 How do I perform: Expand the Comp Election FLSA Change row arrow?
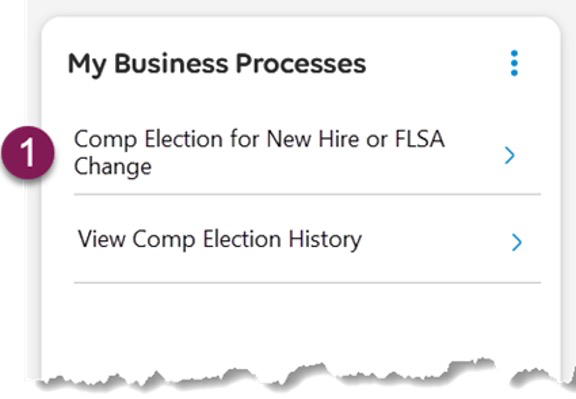510,155
